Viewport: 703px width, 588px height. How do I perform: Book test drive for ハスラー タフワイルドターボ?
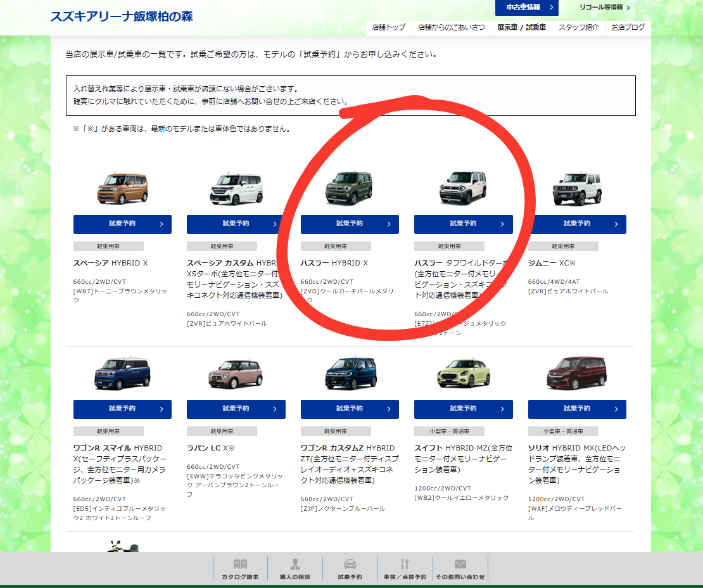[x=463, y=224]
